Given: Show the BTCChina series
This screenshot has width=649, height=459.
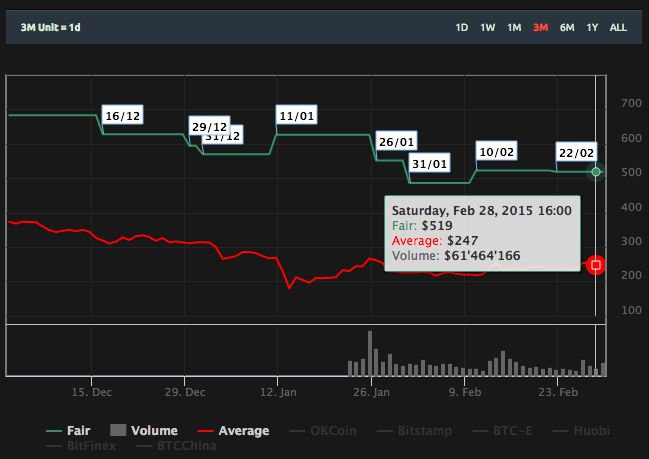Looking at the screenshot, I should click(x=176, y=445).
